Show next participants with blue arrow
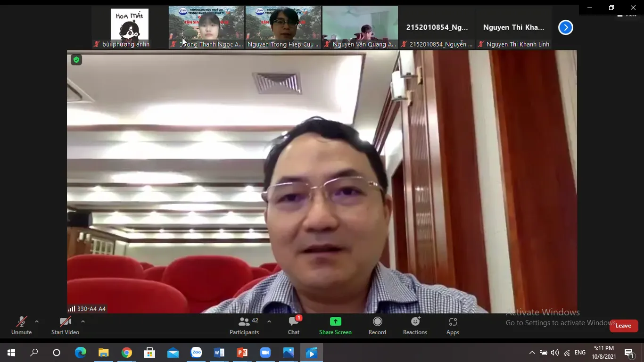Viewport: 644px width, 362px height. pyautogui.click(x=565, y=28)
